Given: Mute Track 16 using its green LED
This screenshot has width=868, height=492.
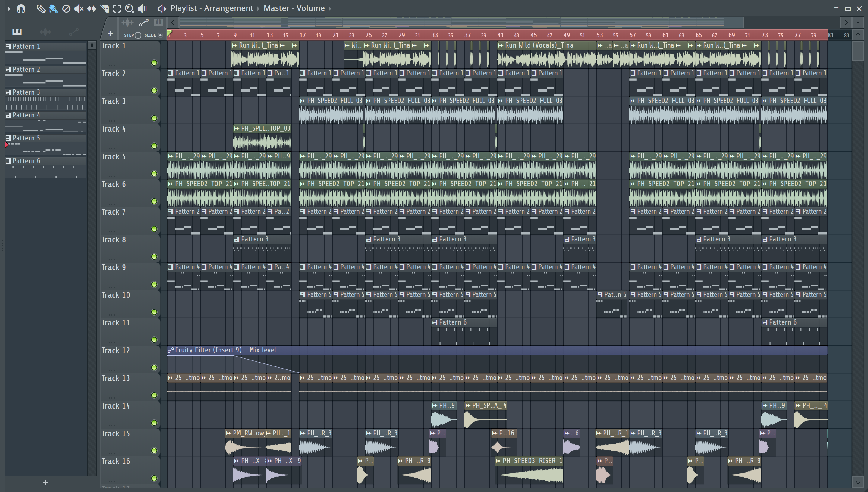Looking at the screenshot, I should 154,478.
